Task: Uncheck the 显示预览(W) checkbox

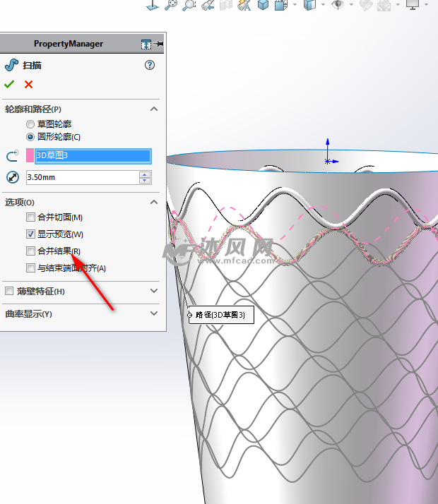Action: [x=30, y=234]
